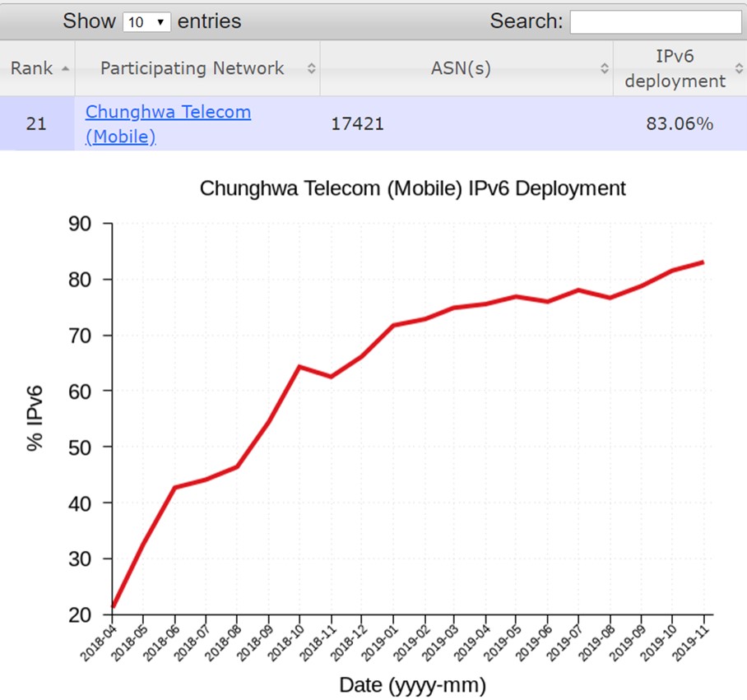
Task: Click the 2018-04 x-axis tick label
Action: point(99,643)
